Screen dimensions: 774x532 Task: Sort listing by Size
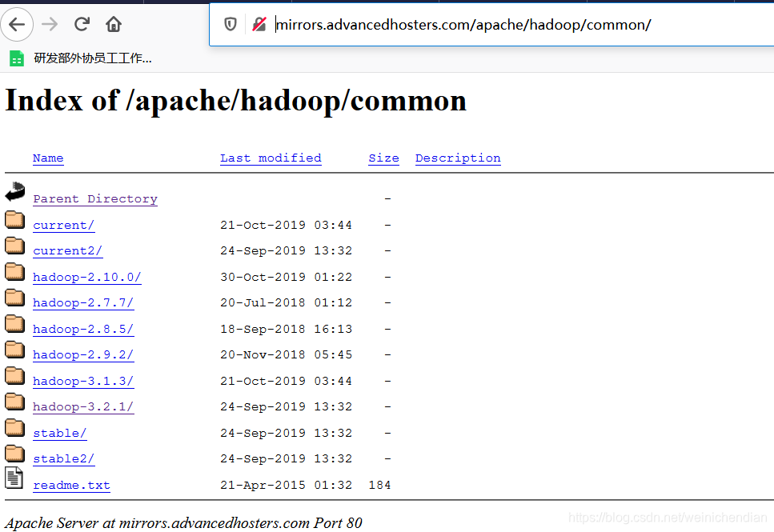(383, 158)
